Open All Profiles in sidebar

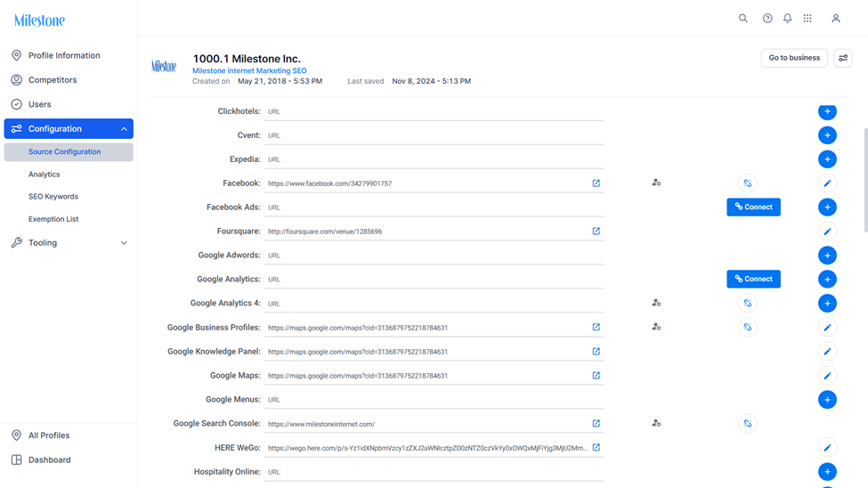click(x=69, y=435)
